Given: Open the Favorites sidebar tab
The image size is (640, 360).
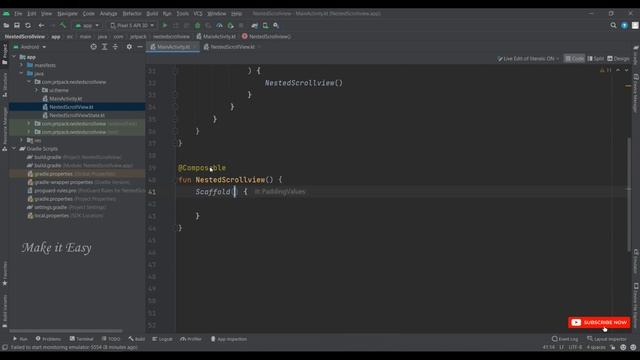Looking at the screenshot, I should click(x=4, y=273).
